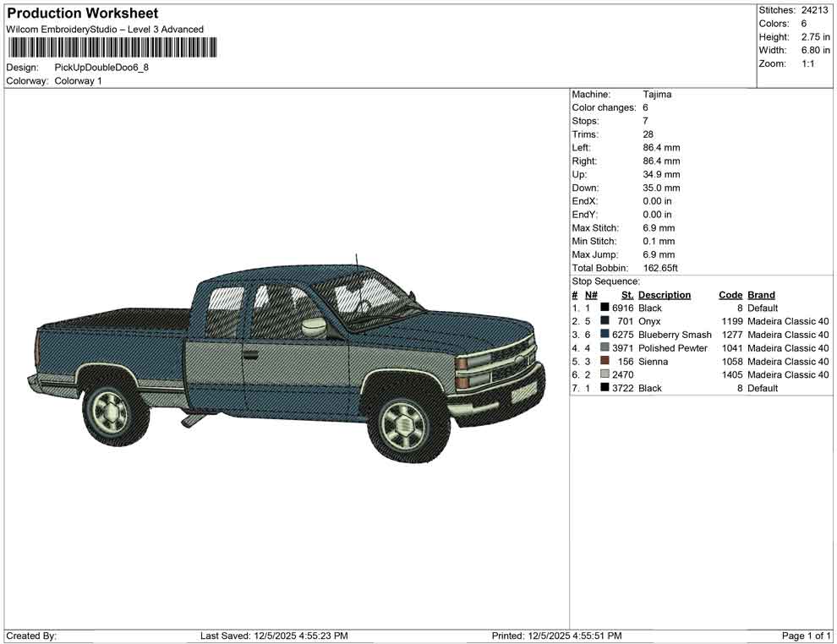Click the last Black swatch with 3722 stitches
Screen dimensions: 837x644
click(604, 388)
